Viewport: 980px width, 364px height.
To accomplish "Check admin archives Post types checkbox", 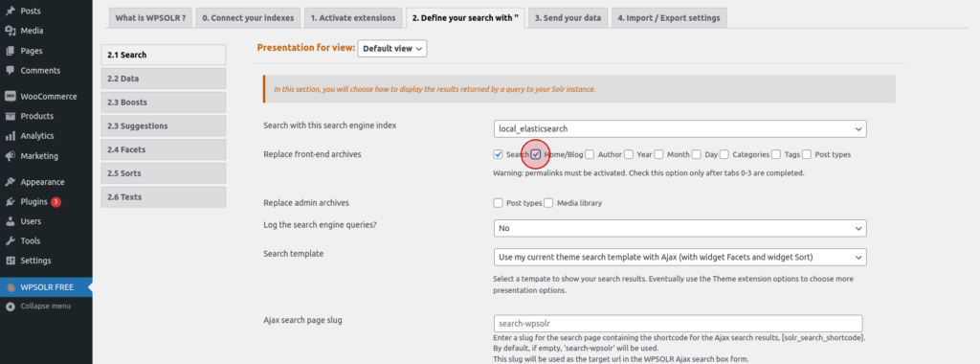I will (498, 203).
